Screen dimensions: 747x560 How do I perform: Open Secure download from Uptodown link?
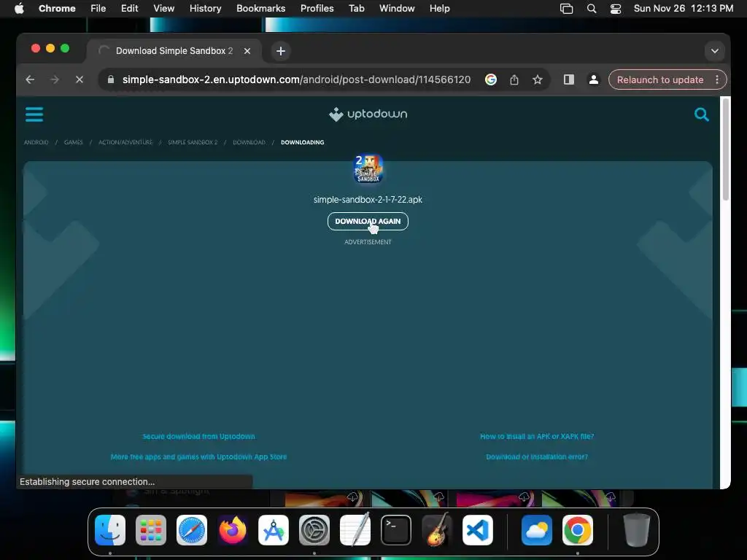(x=198, y=436)
